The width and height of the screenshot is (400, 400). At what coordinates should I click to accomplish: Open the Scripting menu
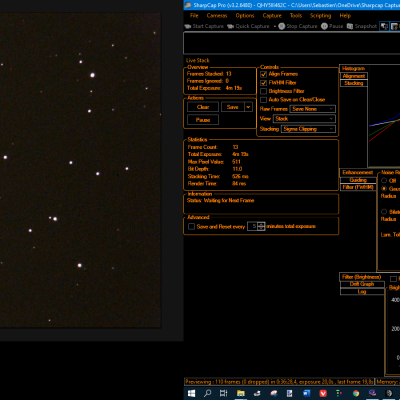coord(320,16)
